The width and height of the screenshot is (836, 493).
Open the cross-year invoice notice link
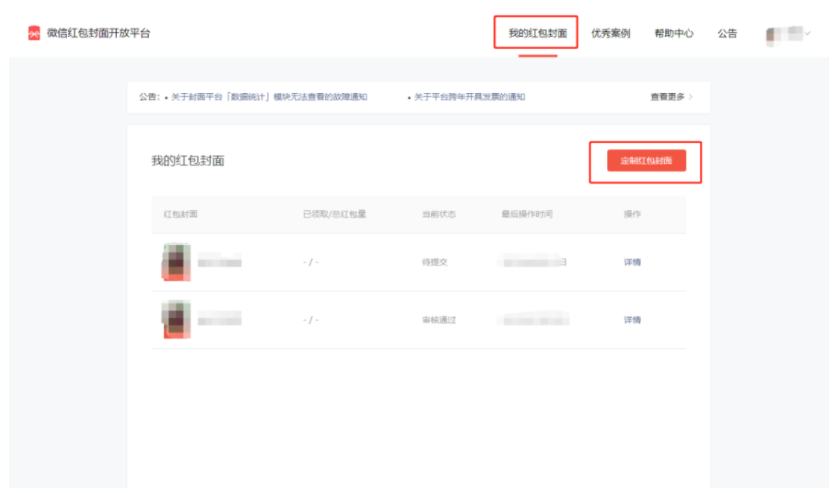[x=469, y=96]
